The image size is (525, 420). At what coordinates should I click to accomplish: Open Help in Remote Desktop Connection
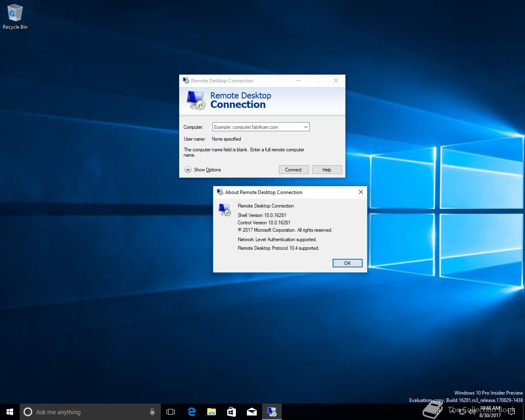[x=326, y=170]
